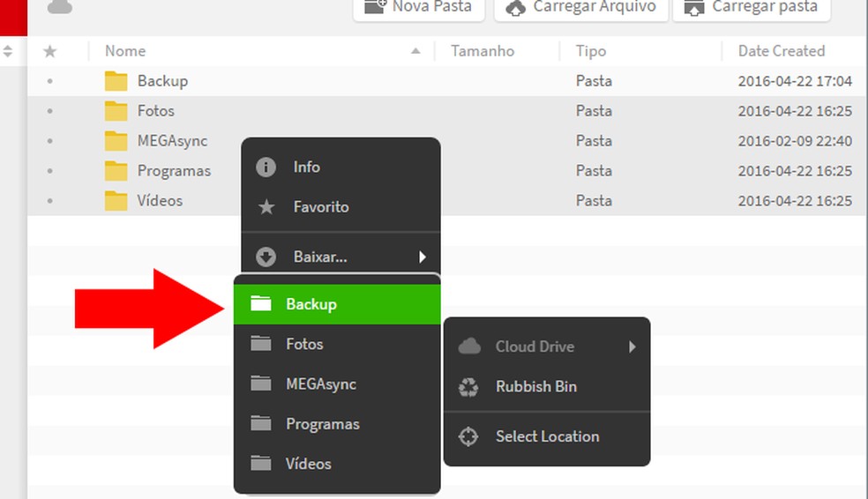Viewport: 868px width, 499px height.
Task: Sort by Date Created column header
Action: pyautogui.click(x=781, y=51)
